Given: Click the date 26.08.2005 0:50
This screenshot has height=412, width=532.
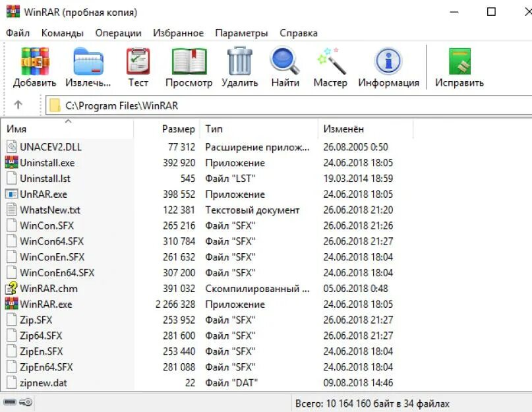Looking at the screenshot, I should pos(355,147).
